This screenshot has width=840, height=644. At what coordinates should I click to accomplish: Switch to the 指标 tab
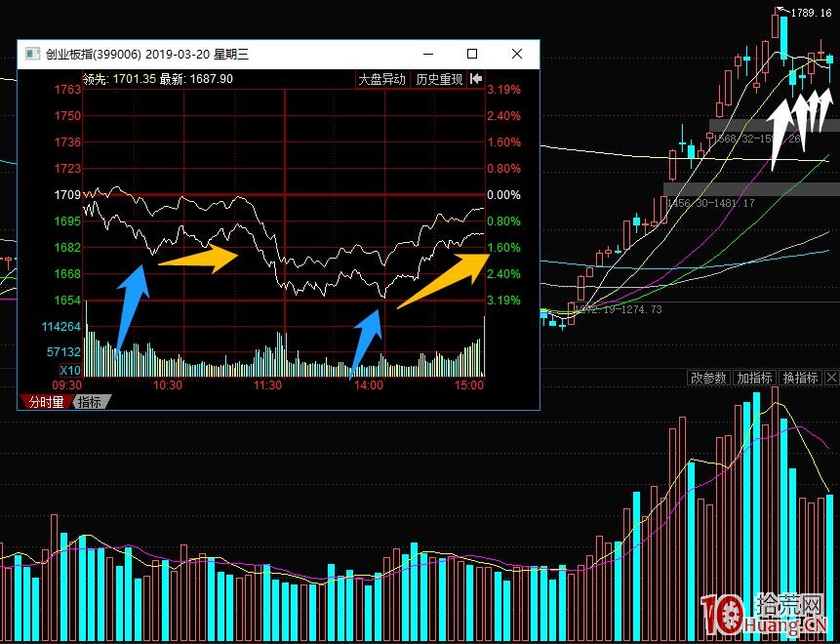91,402
